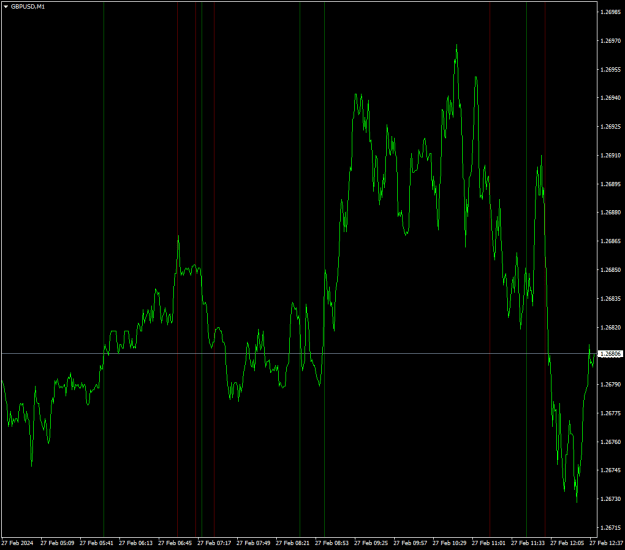
Task: Select the price level 1.26730
Action: (610, 499)
